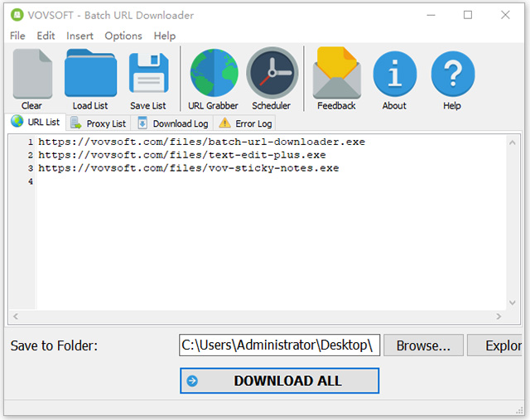
Task: Click the arrow icon in Download All button
Action: point(192,381)
